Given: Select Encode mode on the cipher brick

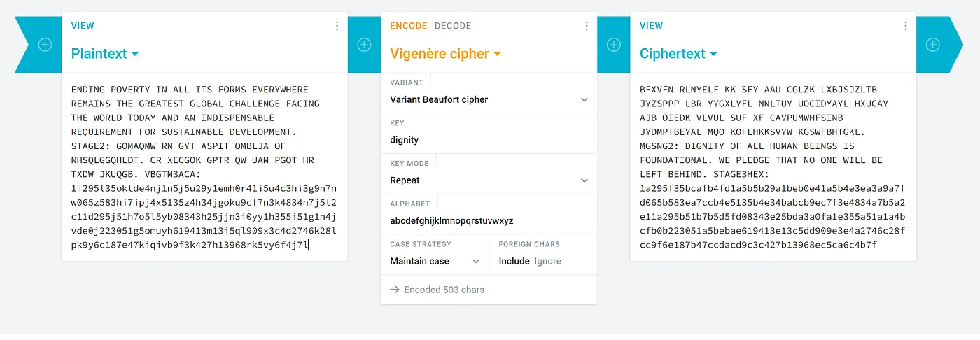Looking at the screenshot, I should (408, 26).
